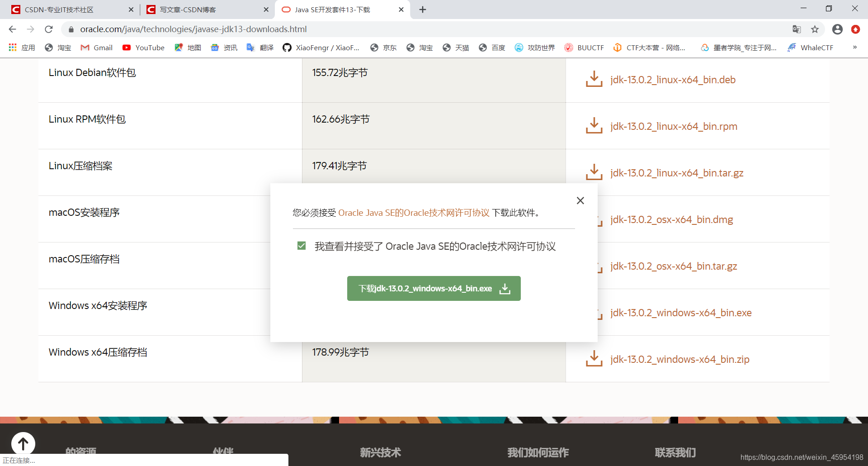Open the 墨者学院 bookmark
Image resolution: width=868 pixels, height=466 pixels.
(739, 48)
